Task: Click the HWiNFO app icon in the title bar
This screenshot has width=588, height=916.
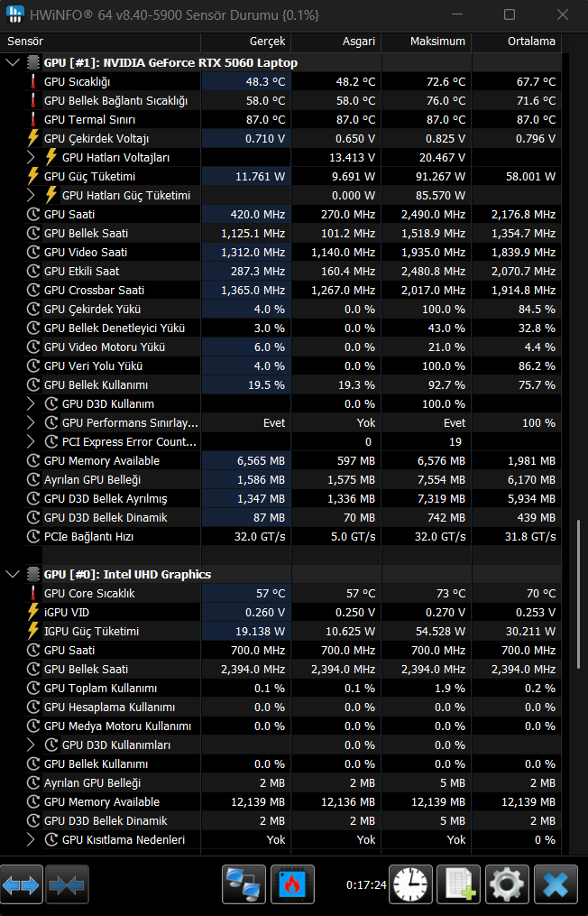Action: point(14,14)
